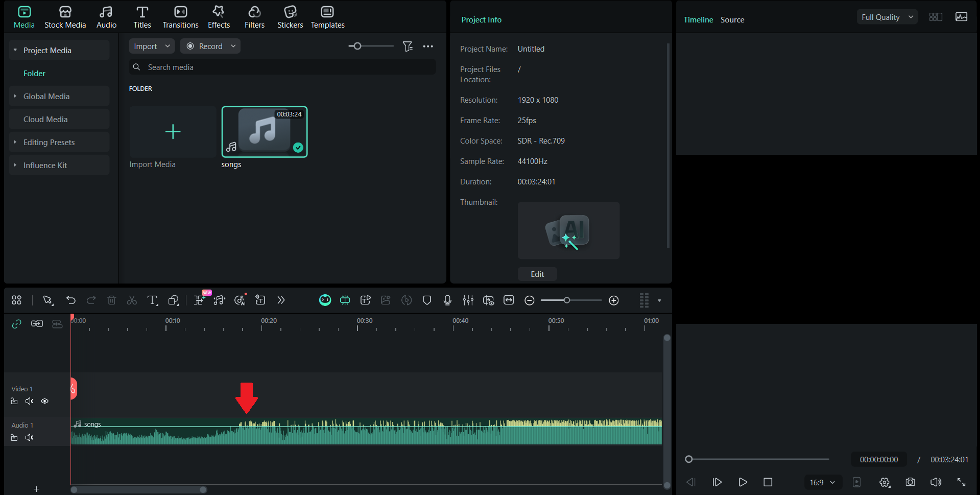Hide the Video 1 track

point(45,401)
